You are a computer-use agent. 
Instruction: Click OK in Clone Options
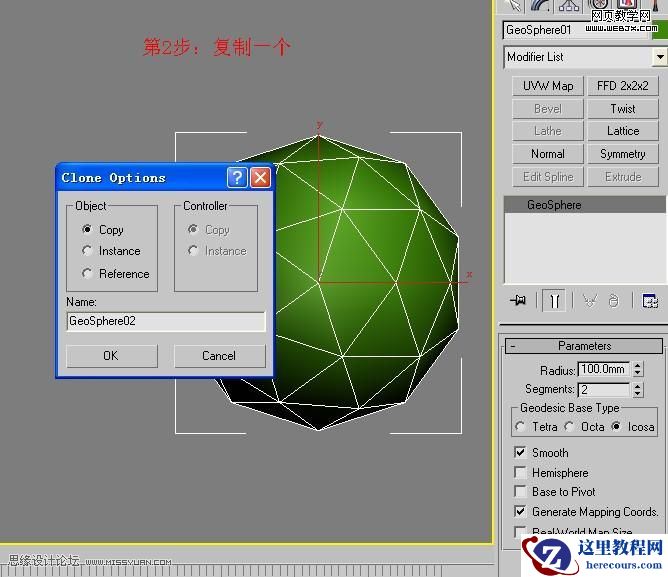[112, 356]
